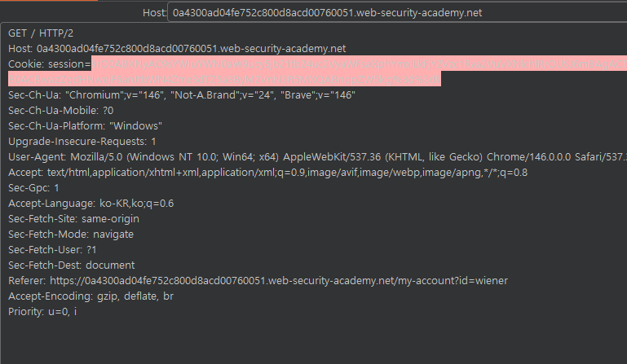Screen dimensions: 627x364
Task: Click the Accept-Language ko-KR header line
Action: [91, 204]
